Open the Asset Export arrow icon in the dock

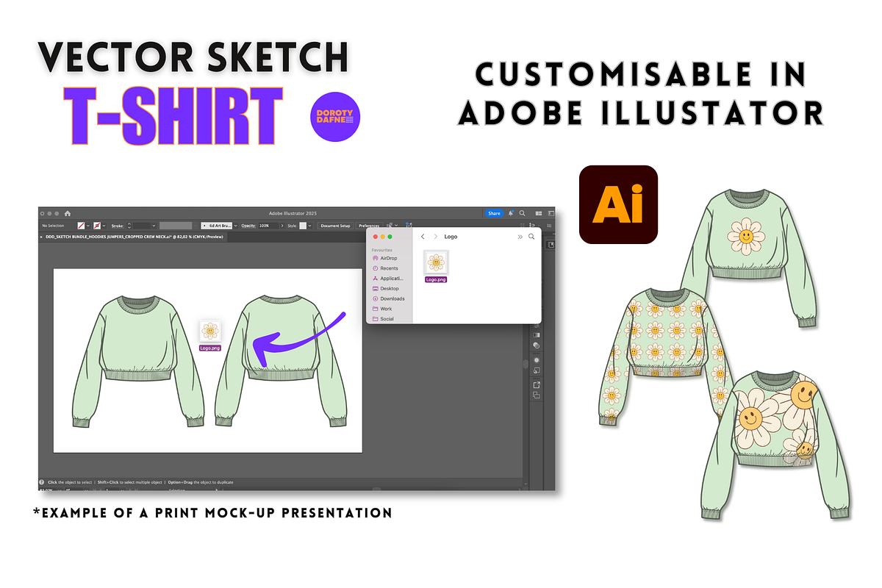(537, 385)
